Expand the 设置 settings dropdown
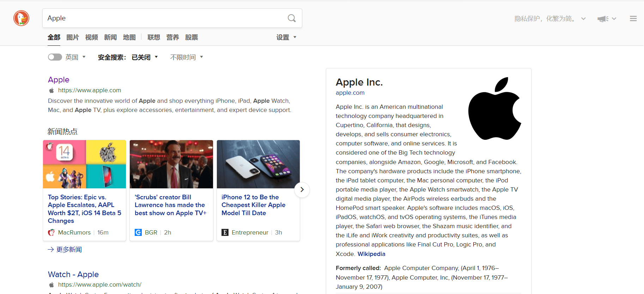 286,37
